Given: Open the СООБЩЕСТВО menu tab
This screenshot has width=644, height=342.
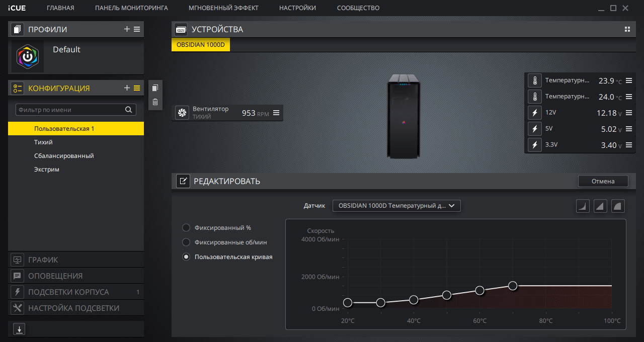Looking at the screenshot, I should pyautogui.click(x=358, y=8).
